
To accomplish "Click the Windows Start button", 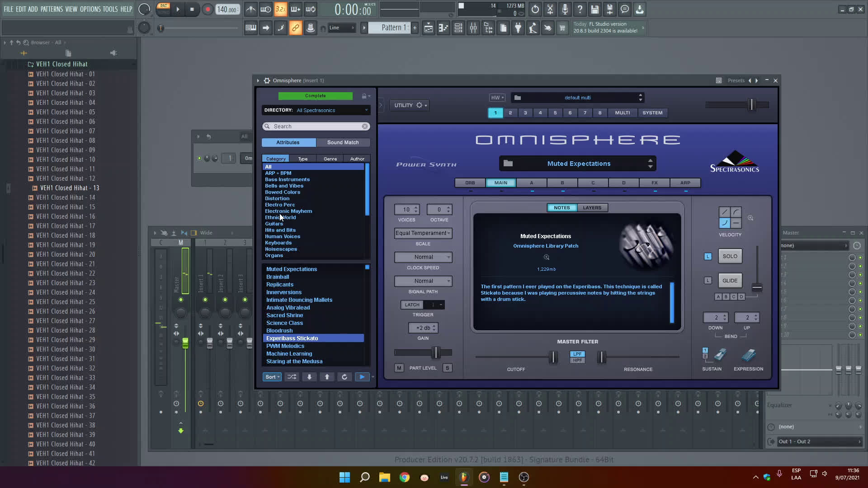I will click(344, 477).
